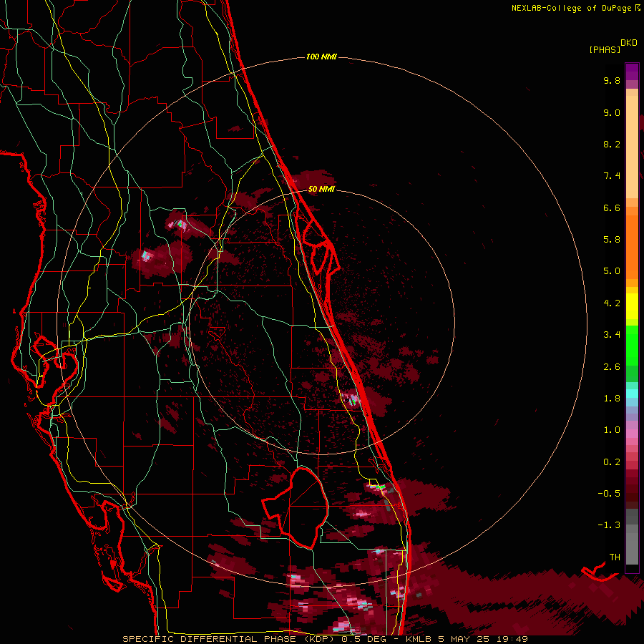Click the pink segment of the color bar

632,434
